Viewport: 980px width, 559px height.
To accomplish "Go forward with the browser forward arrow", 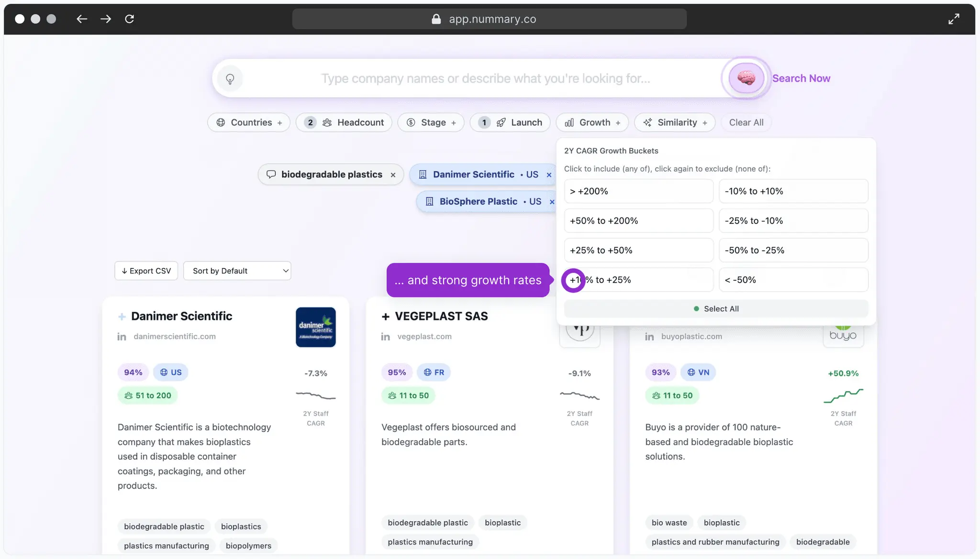I will coord(106,19).
